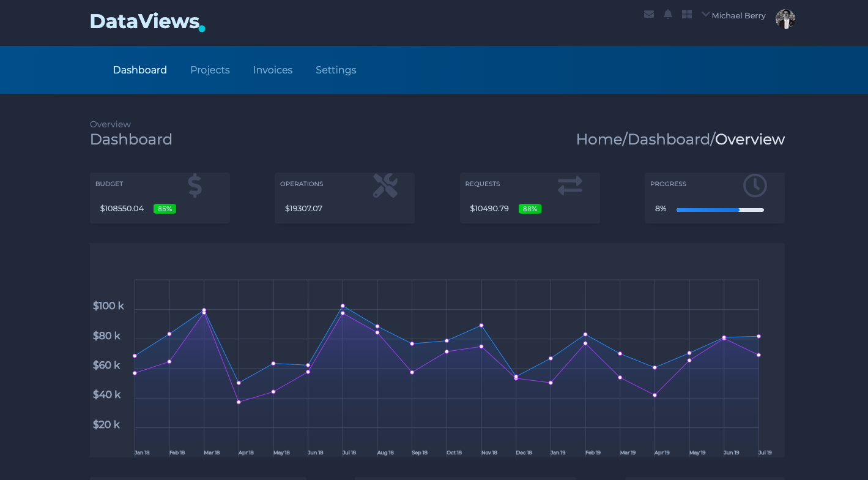Select the Dashboard navigation tab
Screen dimensions: 868x480
click(139, 70)
